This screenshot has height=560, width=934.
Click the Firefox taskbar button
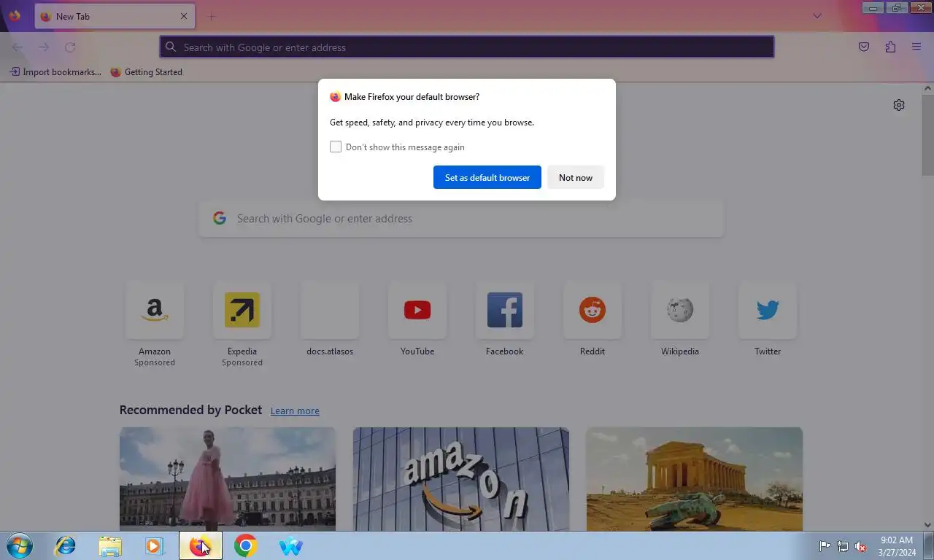[201, 546]
